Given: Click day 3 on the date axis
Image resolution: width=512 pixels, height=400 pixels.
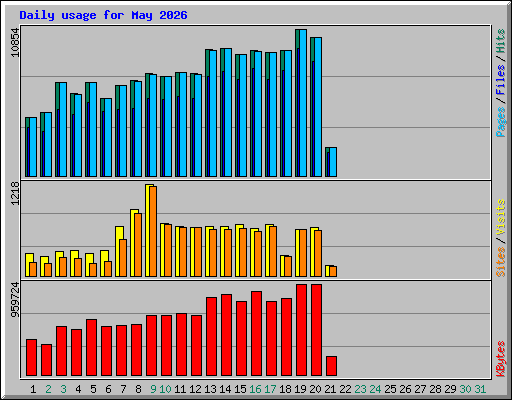Looking at the screenshot, I should pos(63,389).
